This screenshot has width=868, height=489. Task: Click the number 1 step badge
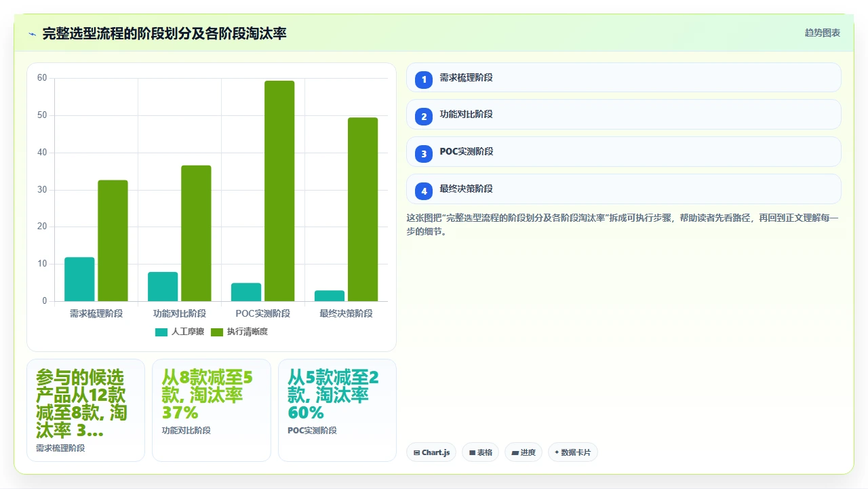pos(424,79)
